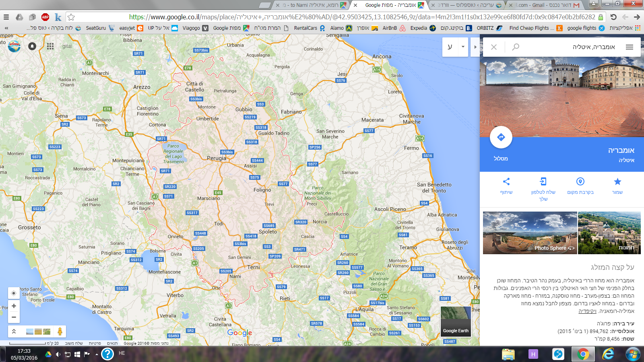Switch to the Gmail tab
This screenshot has height=362, width=644.
pos(545,5)
